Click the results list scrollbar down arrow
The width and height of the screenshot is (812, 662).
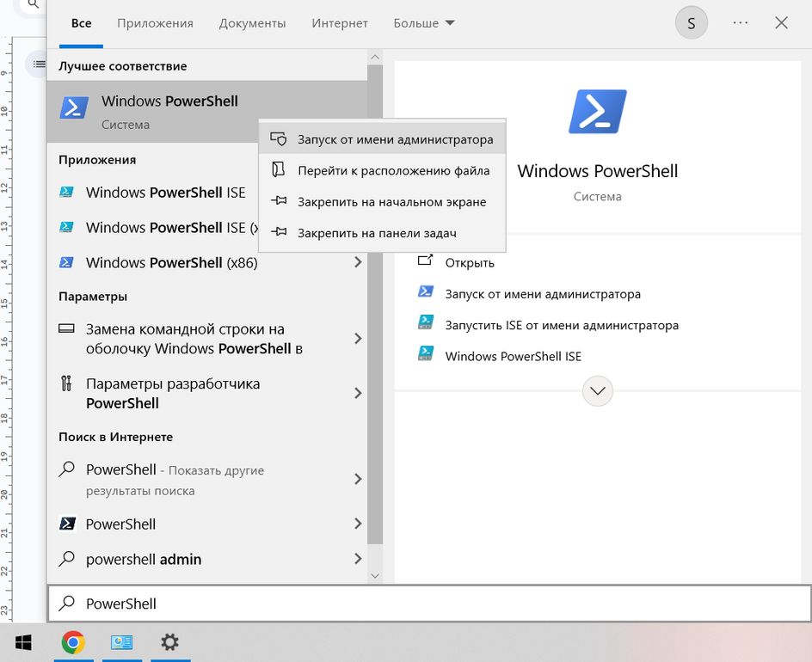tap(375, 575)
